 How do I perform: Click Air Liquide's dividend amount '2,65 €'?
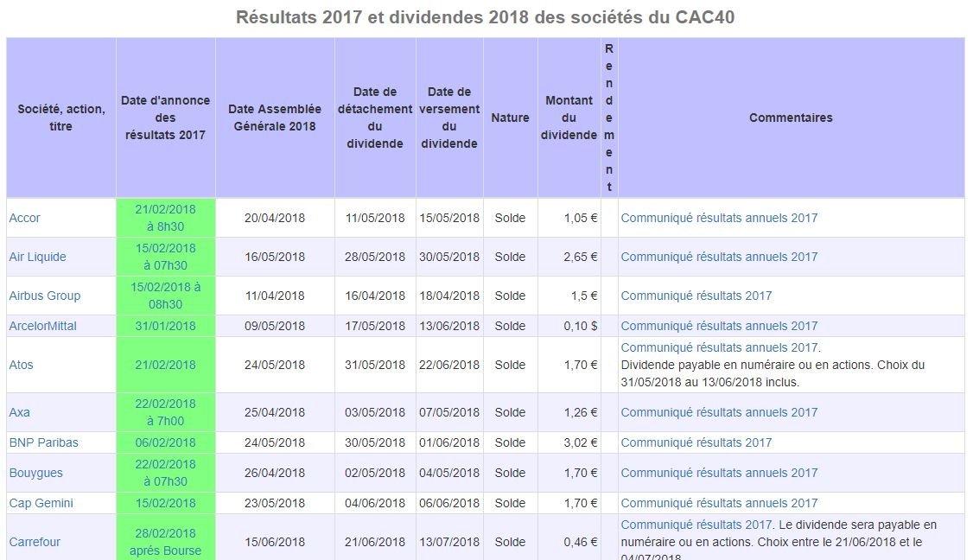tap(581, 257)
